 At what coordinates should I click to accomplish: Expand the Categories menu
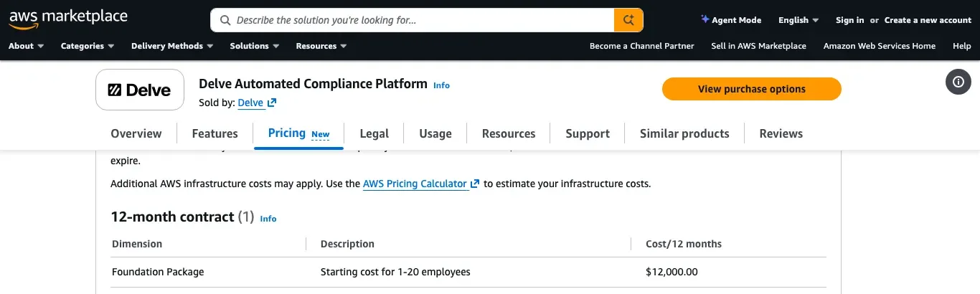click(x=88, y=46)
